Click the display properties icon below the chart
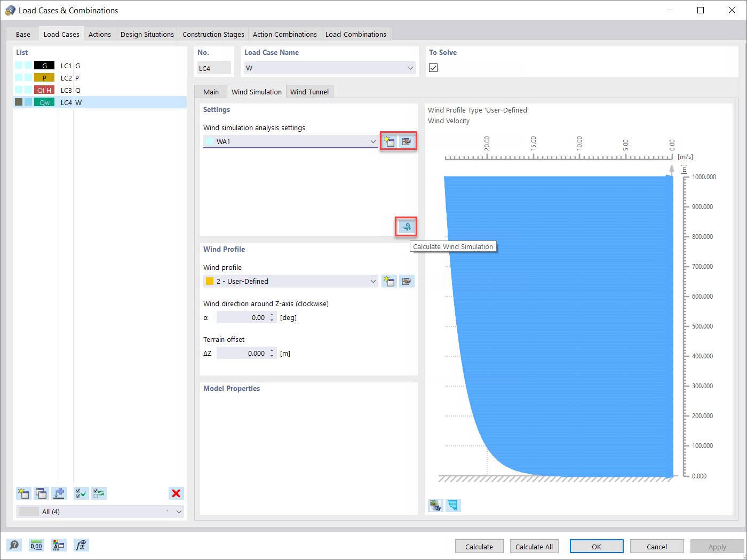The height and width of the screenshot is (560, 747). (x=435, y=505)
